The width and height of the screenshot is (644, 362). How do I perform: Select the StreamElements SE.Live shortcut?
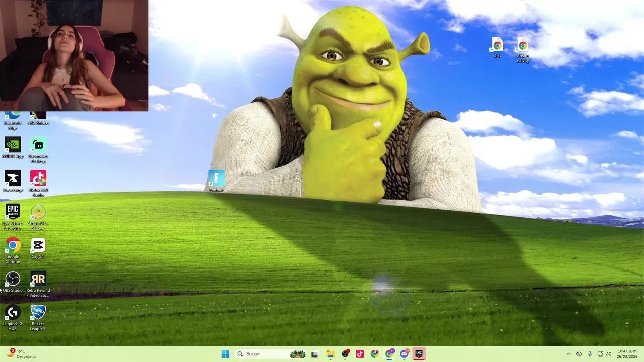38,217
